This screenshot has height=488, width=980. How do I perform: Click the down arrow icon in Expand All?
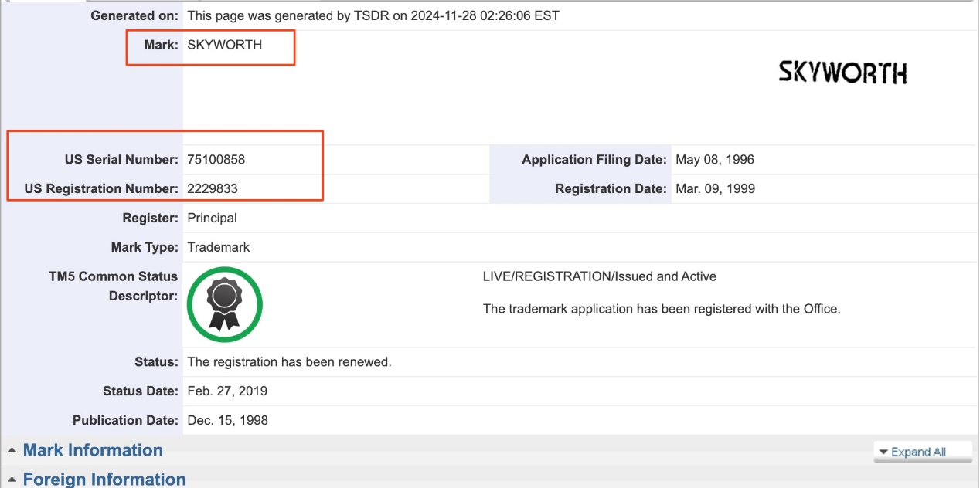click(x=883, y=452)
